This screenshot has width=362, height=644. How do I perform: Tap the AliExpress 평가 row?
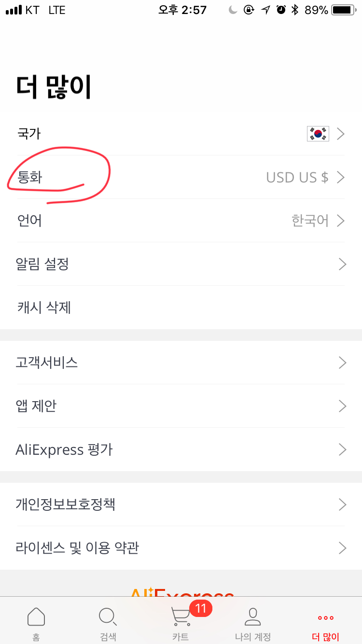[64, 449]
